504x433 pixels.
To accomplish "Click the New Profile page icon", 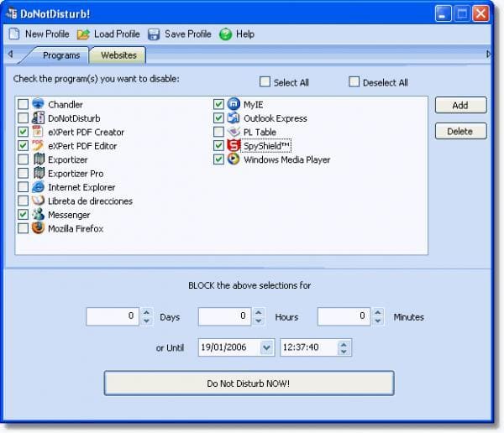I will (x=14, y=34).
